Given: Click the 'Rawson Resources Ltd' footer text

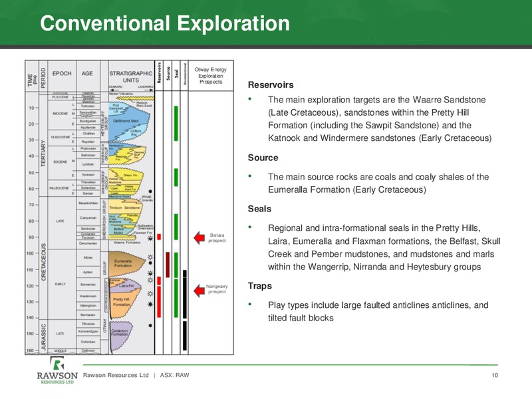Looking at the screenshot, I should coord(116,375).
